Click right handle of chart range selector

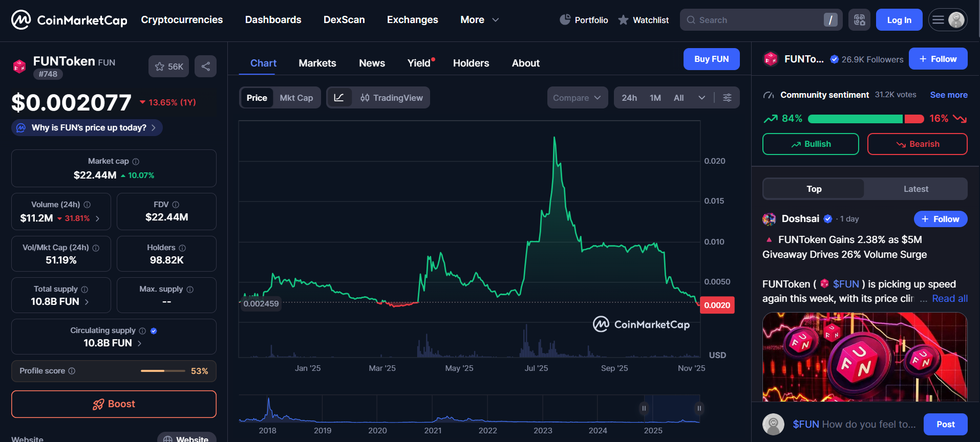coord(699,408)
